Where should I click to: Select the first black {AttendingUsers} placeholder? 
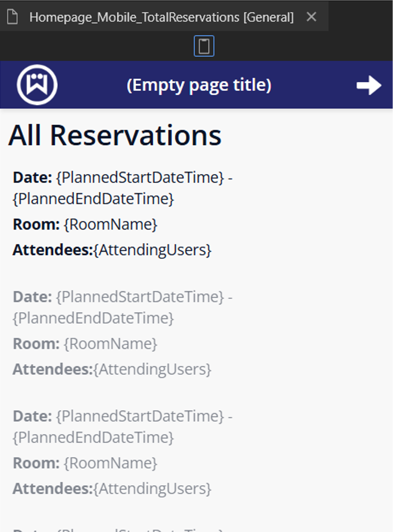(152, 250)
